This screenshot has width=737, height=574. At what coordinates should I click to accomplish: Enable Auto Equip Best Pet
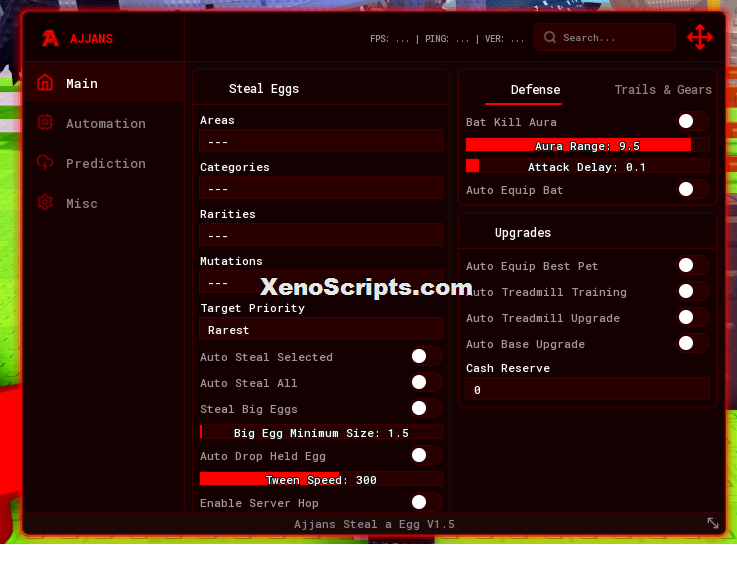[x=693, y=265]
